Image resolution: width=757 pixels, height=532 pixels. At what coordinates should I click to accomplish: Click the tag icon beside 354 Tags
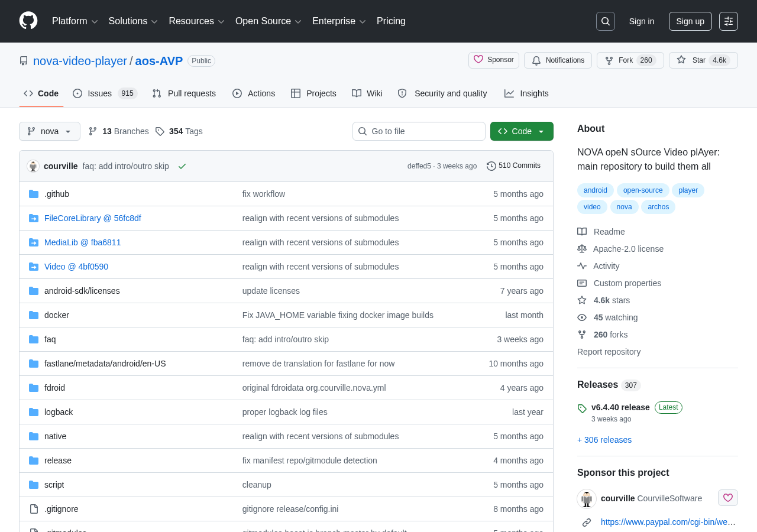point(160,131)
